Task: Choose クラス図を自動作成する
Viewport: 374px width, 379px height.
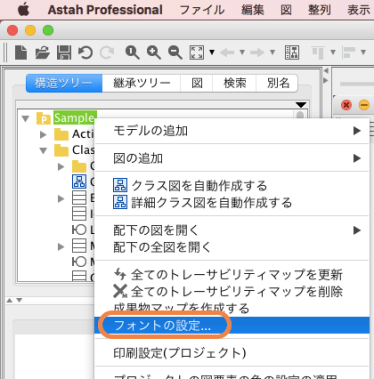Action: tap(232, 186)
